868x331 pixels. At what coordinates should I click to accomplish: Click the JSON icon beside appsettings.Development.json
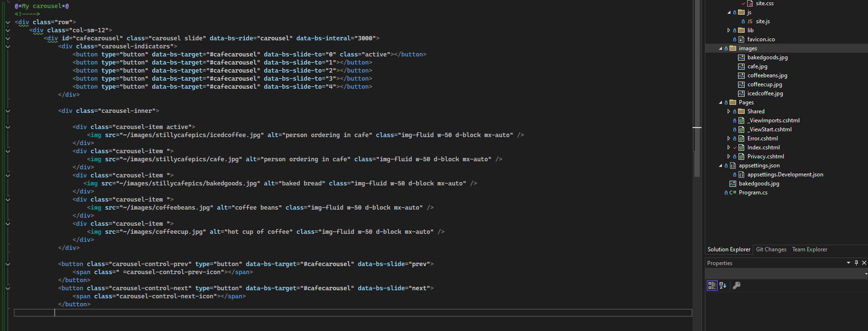(x=741, y=175)
